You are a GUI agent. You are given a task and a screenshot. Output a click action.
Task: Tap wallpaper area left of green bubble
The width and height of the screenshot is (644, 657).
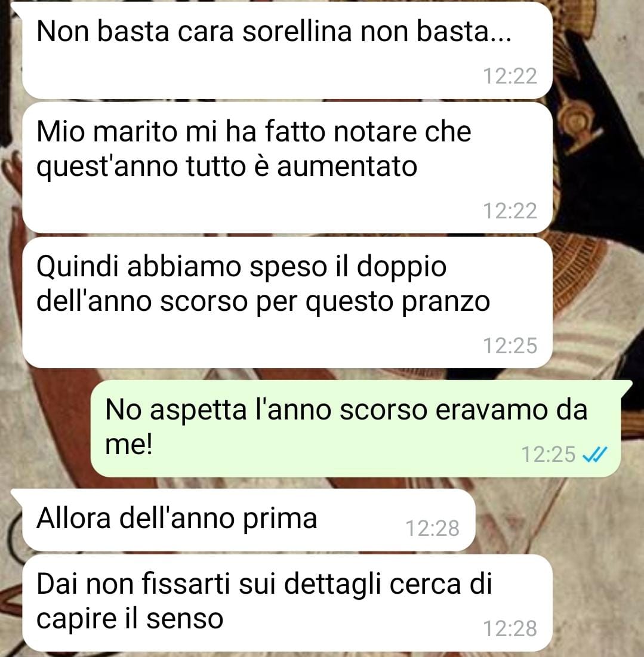[45, 428]
